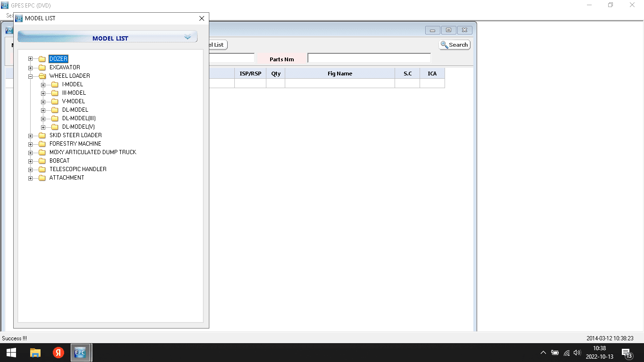644x362 pixels.
Task: Select the FORESTRY MACHINE tree item
Action: click(x=75, y=144)
